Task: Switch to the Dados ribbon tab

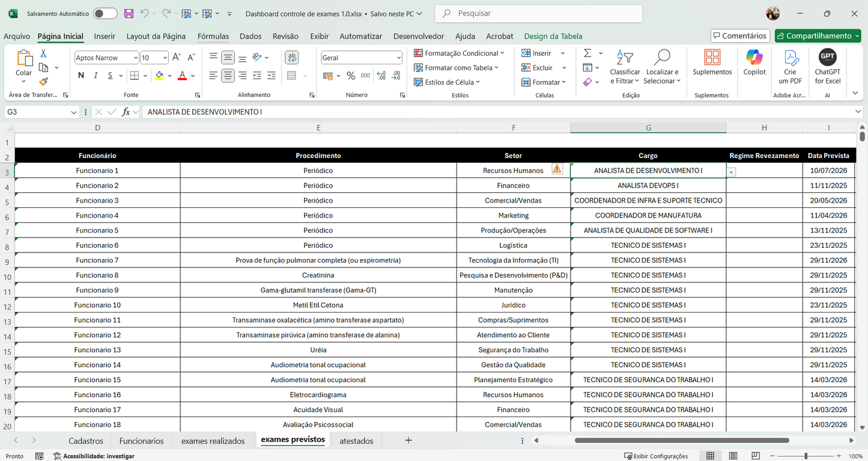Action: pyautogui.click(x=250, y=36)
